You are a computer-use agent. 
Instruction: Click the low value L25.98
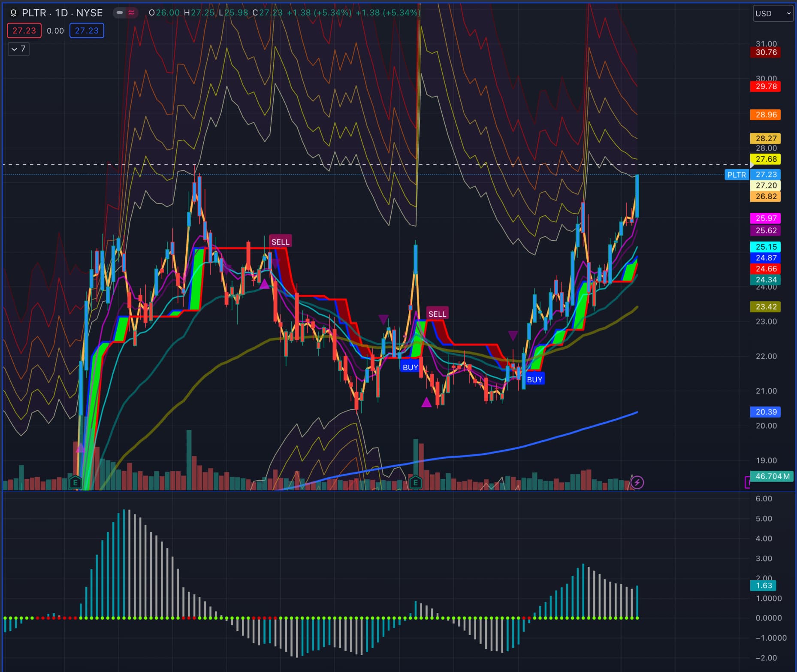pos(233,13)
